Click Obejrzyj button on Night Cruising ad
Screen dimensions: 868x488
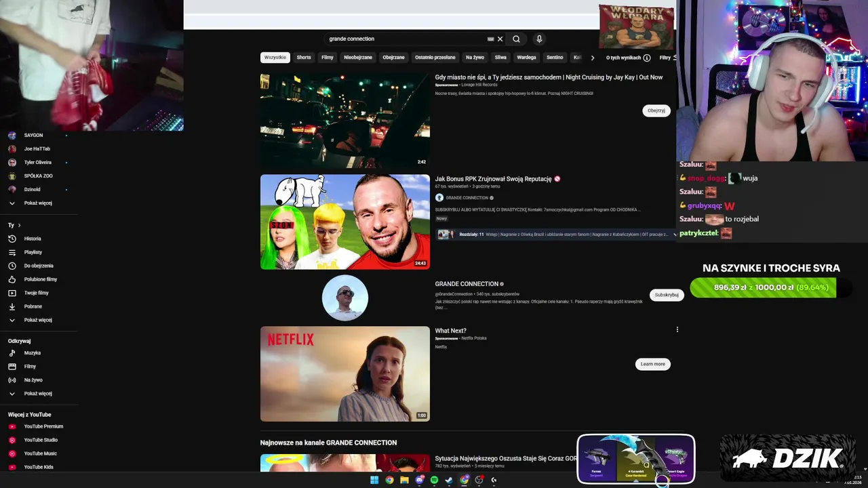[656, 110]
